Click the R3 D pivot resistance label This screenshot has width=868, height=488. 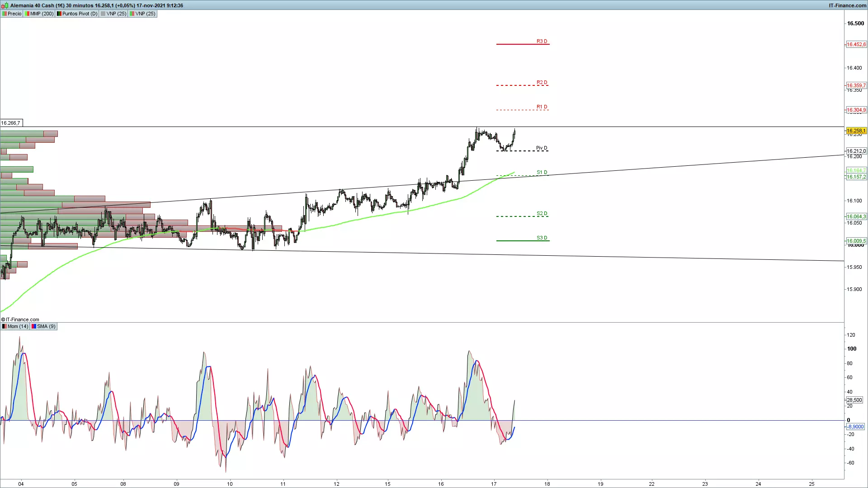(x=542, y=41)
